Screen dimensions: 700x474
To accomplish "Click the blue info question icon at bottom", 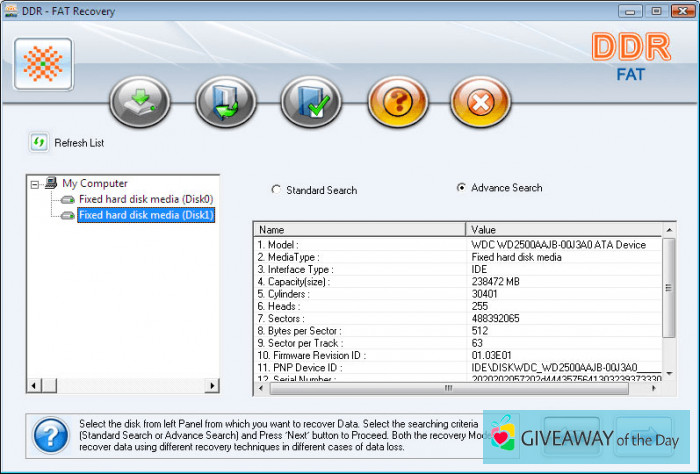I will coord(50,436).
